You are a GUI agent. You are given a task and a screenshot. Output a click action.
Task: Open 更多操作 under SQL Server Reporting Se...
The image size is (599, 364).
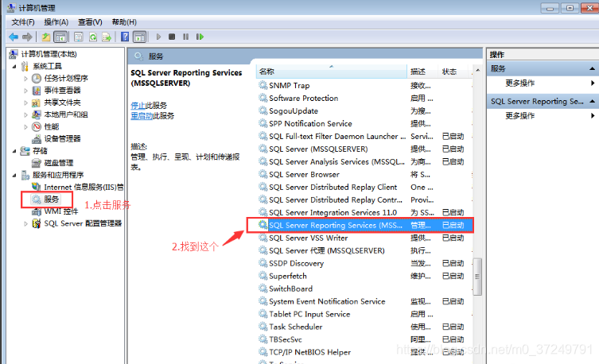tap(520, 115)
